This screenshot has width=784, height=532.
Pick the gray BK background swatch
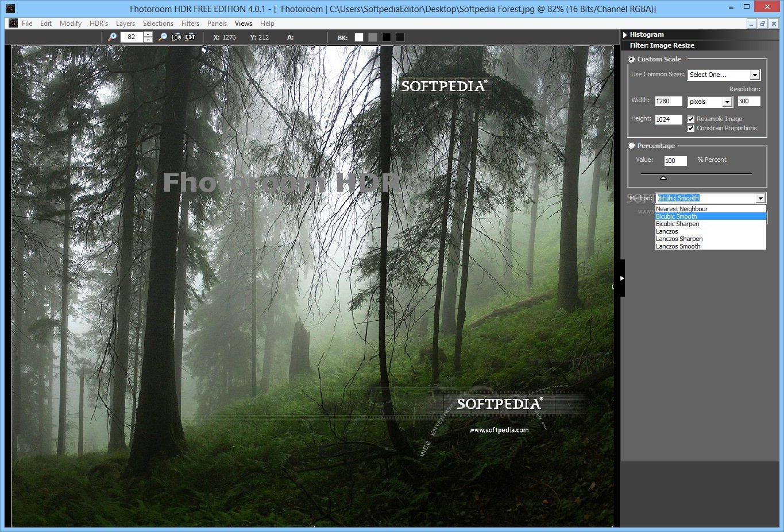click(x=373, y=37)
